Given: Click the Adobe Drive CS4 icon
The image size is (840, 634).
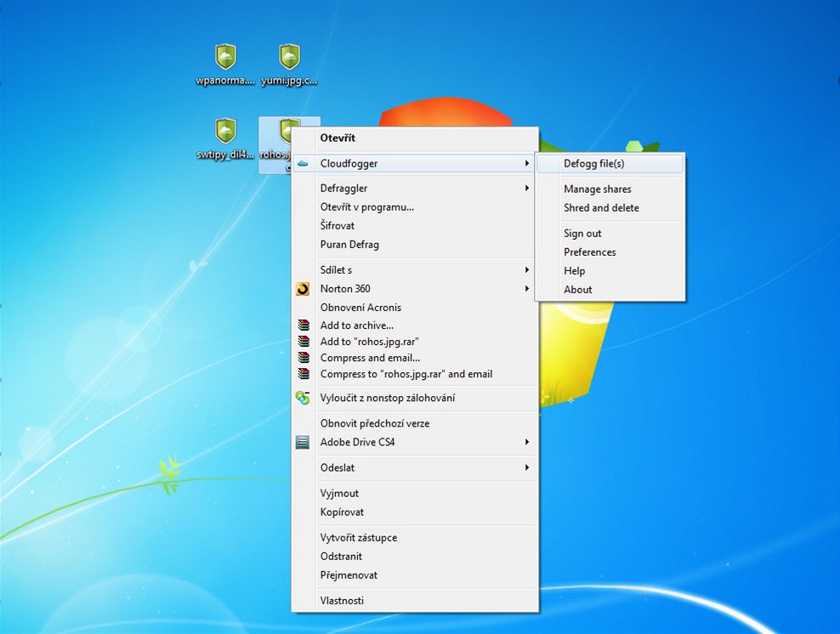Looking at the screenshot, I should coord(303,442).
